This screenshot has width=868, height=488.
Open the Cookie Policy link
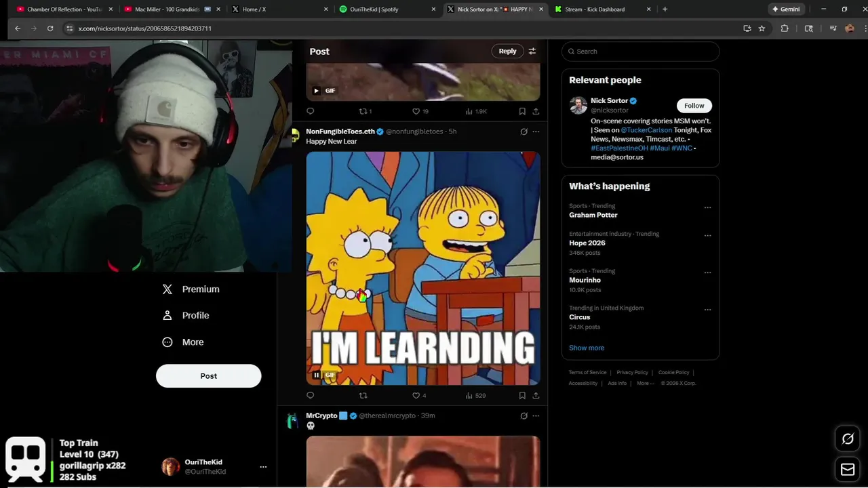click(x=673, y=372)
